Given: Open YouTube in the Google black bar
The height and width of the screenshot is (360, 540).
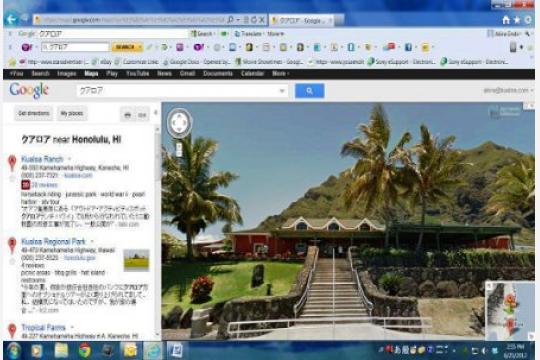Looking at the screenshot, I should click(137, 73).
